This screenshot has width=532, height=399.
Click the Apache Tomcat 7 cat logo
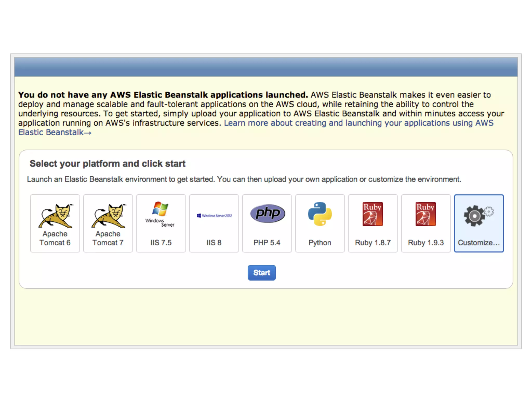108,216
